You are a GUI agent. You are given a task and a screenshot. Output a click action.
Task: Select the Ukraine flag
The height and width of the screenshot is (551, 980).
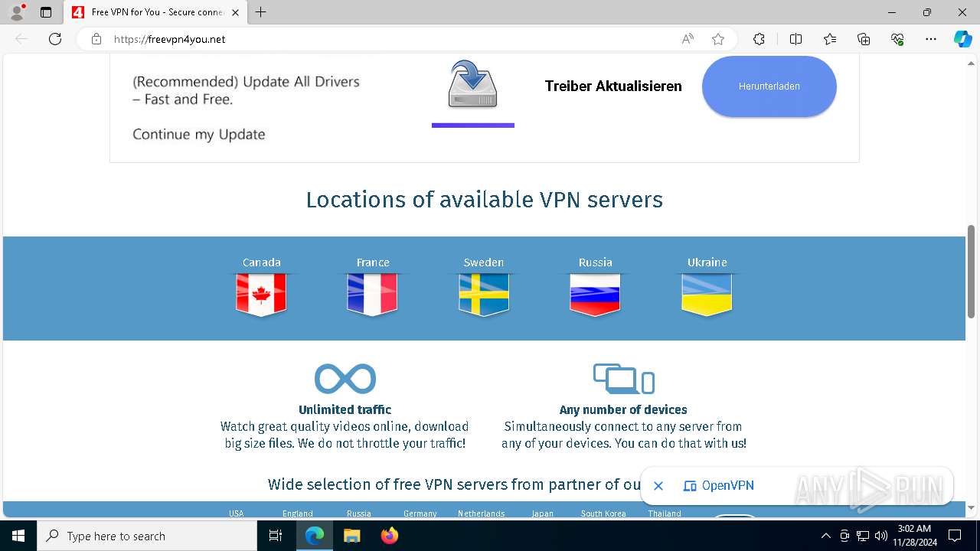click(x=707, y=295)
